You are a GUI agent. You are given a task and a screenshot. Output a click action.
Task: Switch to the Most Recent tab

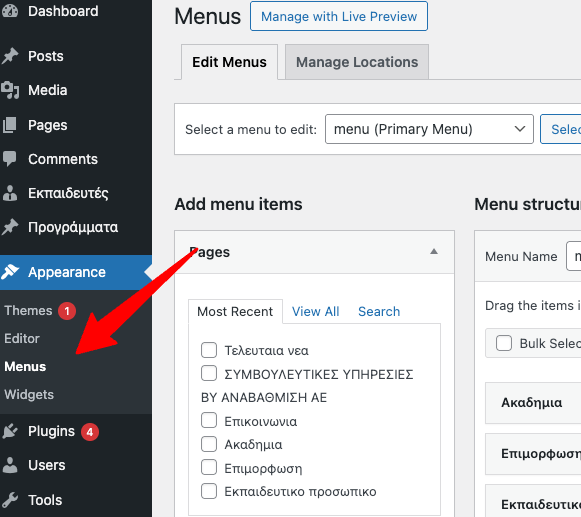coord(235,311)
